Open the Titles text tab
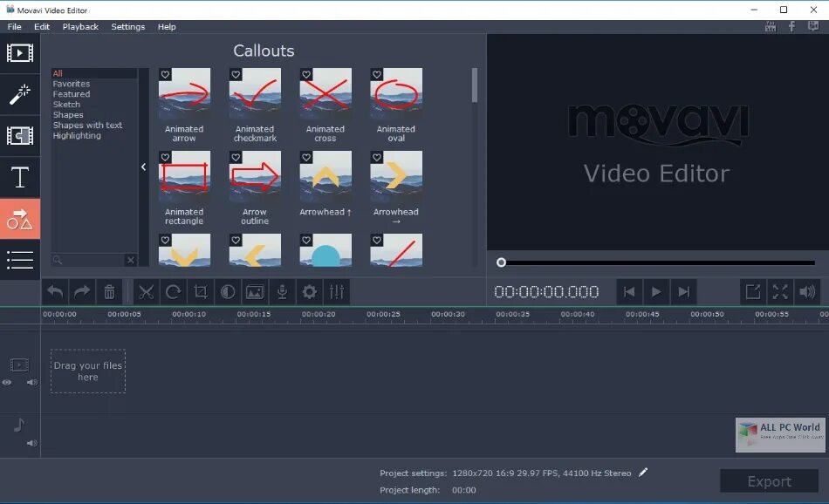This screenshot has height=504, width=829. point(19,178)
